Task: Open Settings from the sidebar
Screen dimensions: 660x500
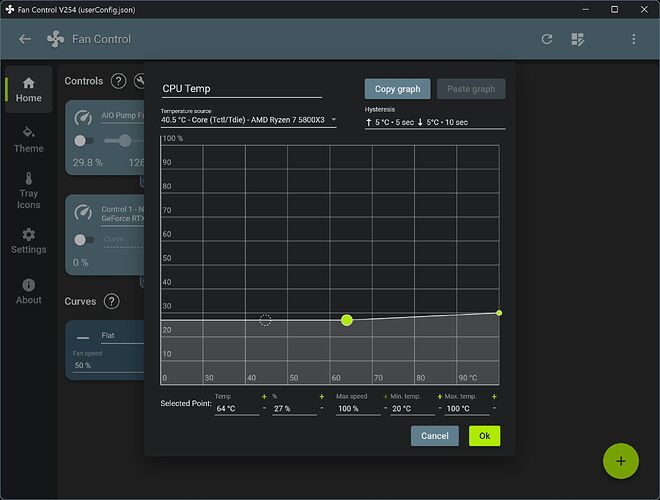Action: coord(28,241)
